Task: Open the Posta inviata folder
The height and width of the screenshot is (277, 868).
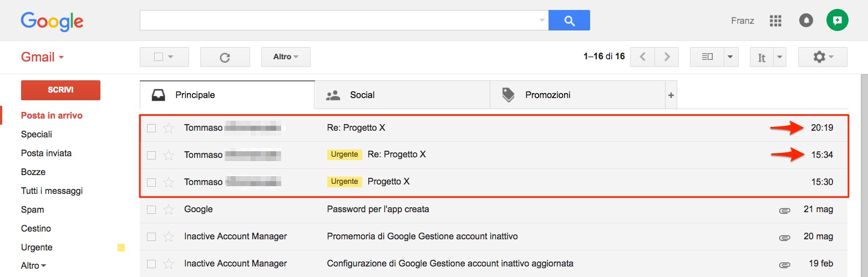Action: [46, 153]
